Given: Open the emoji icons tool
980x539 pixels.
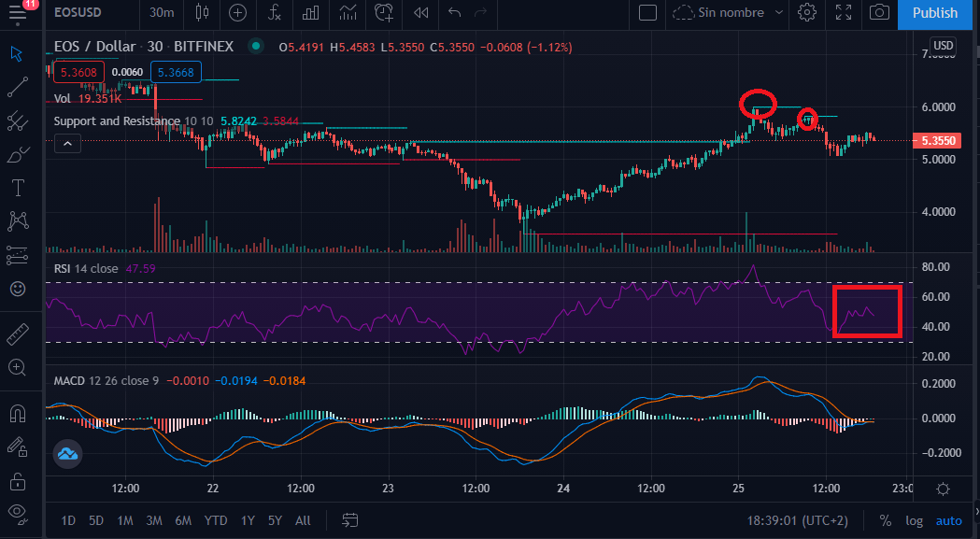Looking at the screenshot, I should pyautogui.click(x=17, y=289).
